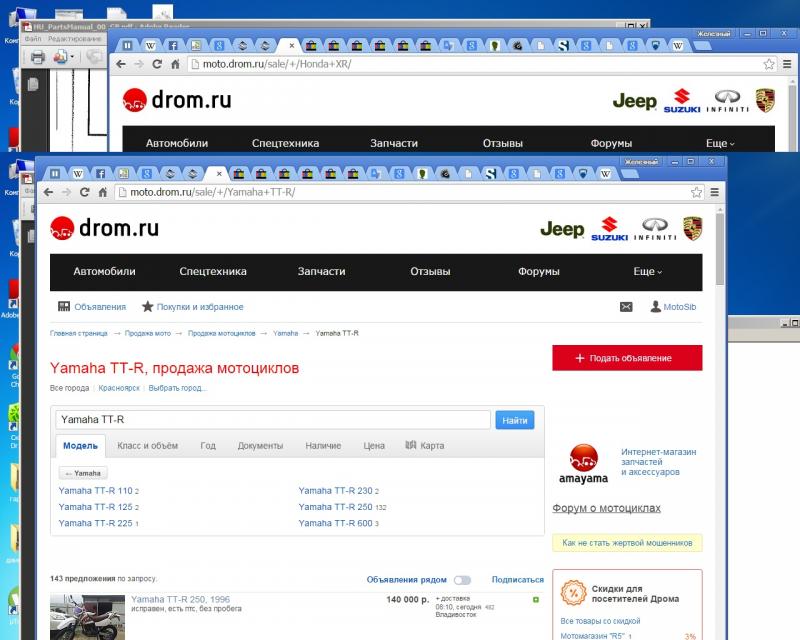Click the home icon in the Yamaha window
The width and height of the screenshot is (800, 640).
point(103,192)
